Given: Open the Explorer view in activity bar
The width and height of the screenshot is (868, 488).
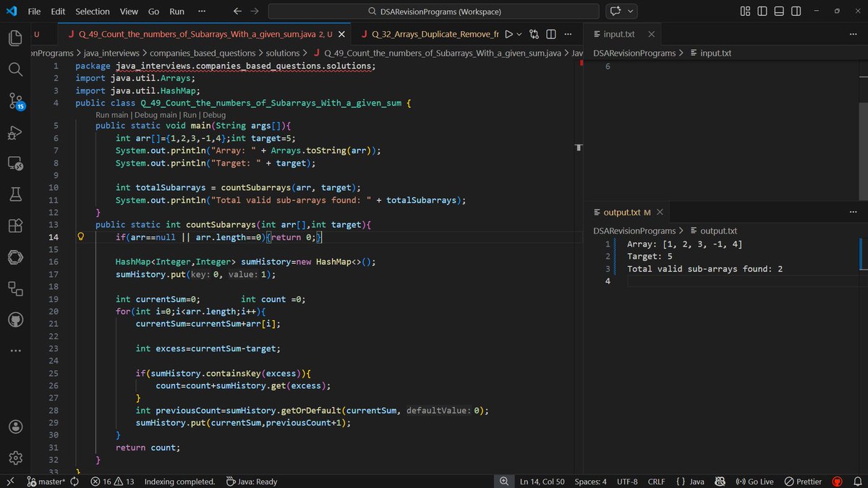Looking at the screenshot, I should [x=16, y=38].
